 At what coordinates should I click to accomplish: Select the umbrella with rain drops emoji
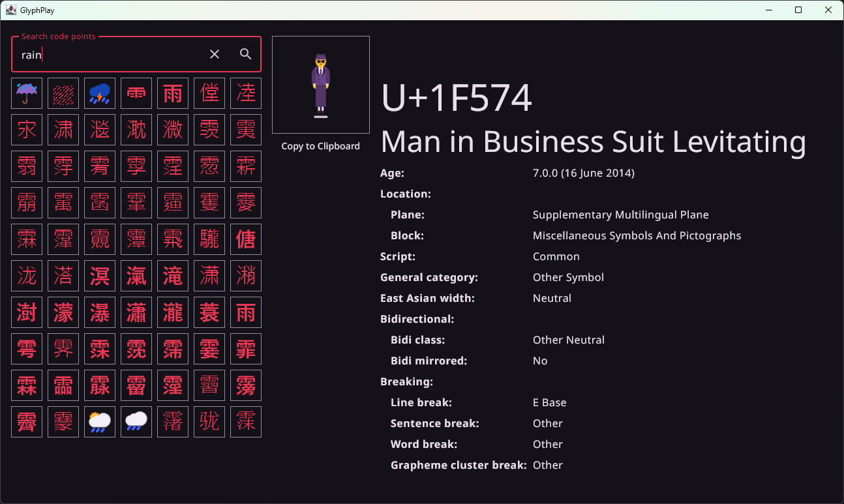pyautogui.click(x=27, y=93)
